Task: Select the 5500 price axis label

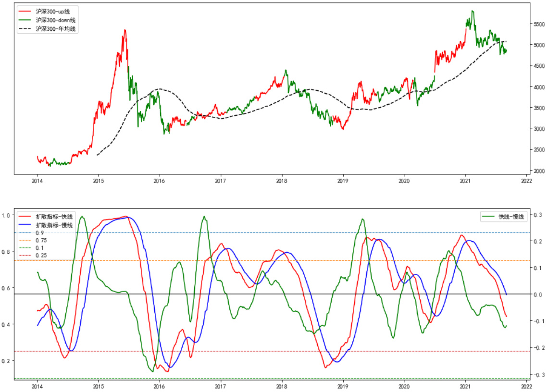Action: tap(539, 24)
